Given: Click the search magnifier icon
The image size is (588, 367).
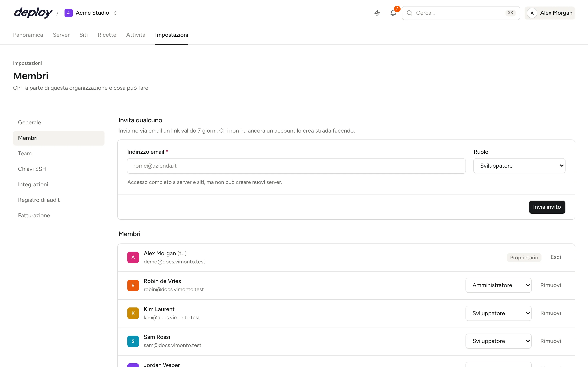Looking at the screenshot, I should (409, 13).
